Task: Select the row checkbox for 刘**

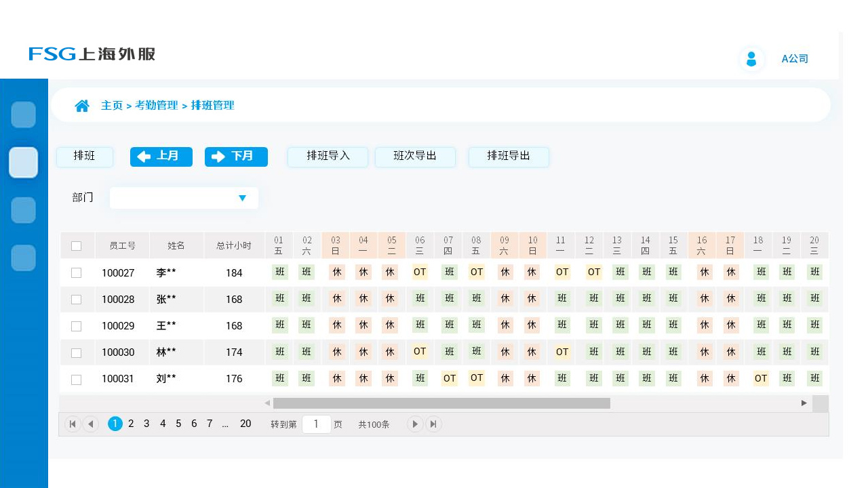Action: (77, 379)
